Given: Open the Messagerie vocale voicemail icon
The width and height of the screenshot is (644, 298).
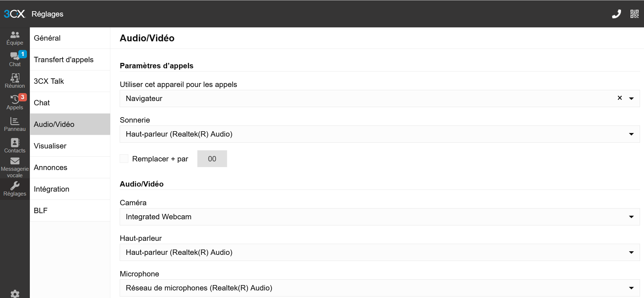Looking at the screenshot, I should (15, 167).
